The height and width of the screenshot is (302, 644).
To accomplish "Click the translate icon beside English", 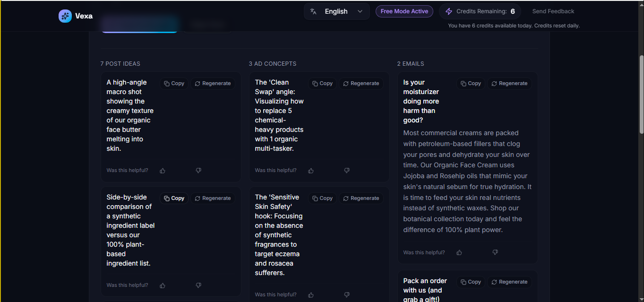I will 313,11.
